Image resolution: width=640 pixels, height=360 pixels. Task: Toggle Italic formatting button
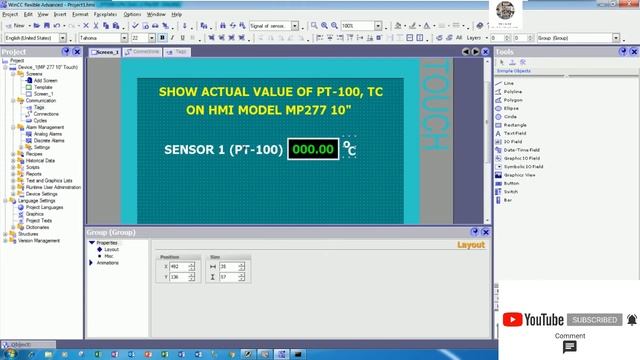(x=172, y=38)
